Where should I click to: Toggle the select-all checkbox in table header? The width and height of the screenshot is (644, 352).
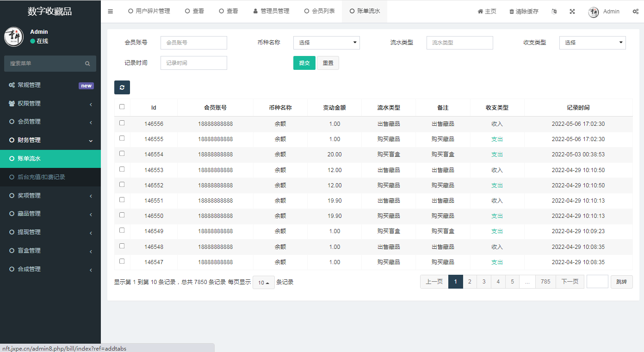tap(122, 107)
